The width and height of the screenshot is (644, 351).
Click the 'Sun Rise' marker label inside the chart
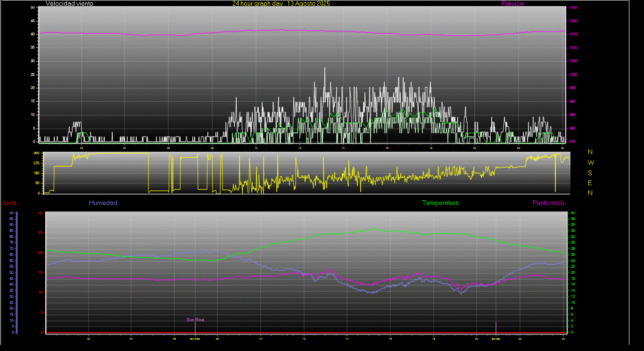coord(195,320)
